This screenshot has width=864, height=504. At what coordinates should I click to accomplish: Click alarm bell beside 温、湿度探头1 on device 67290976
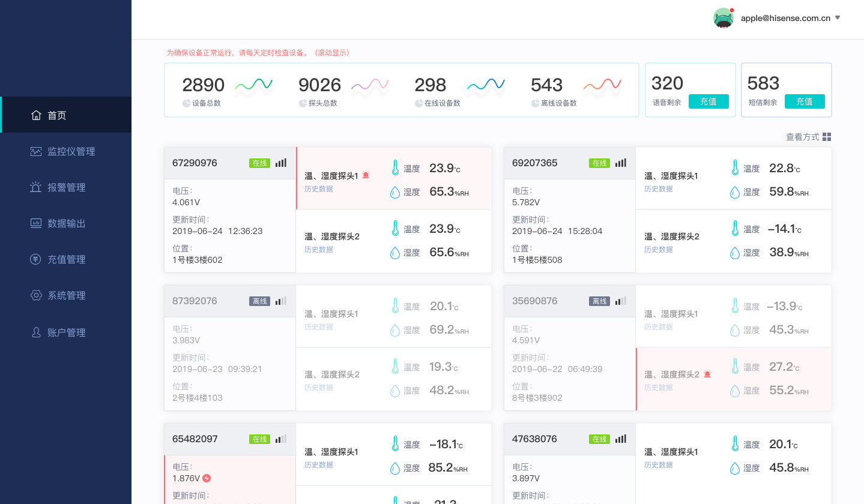[366, 175]
